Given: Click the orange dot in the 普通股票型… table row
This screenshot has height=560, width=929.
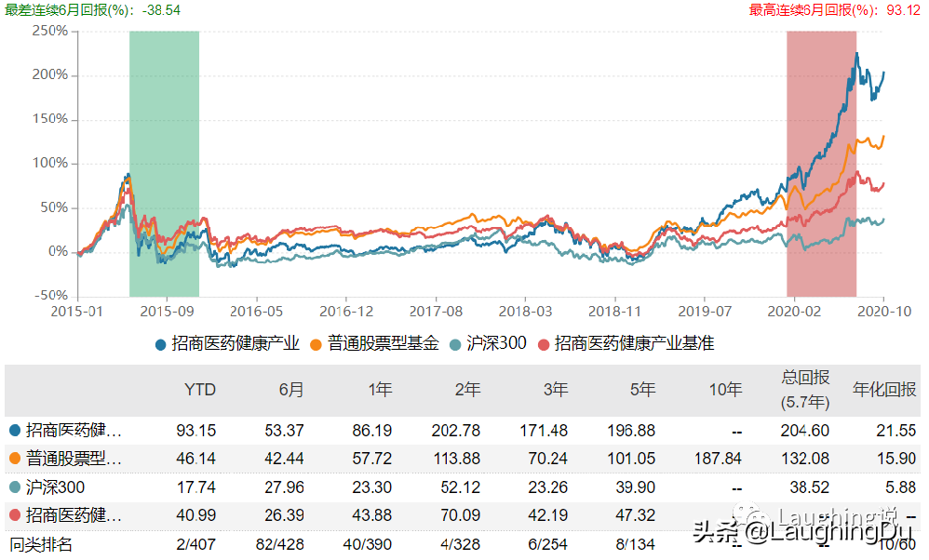Looking at the screenshot, I should tap(15, 459).
